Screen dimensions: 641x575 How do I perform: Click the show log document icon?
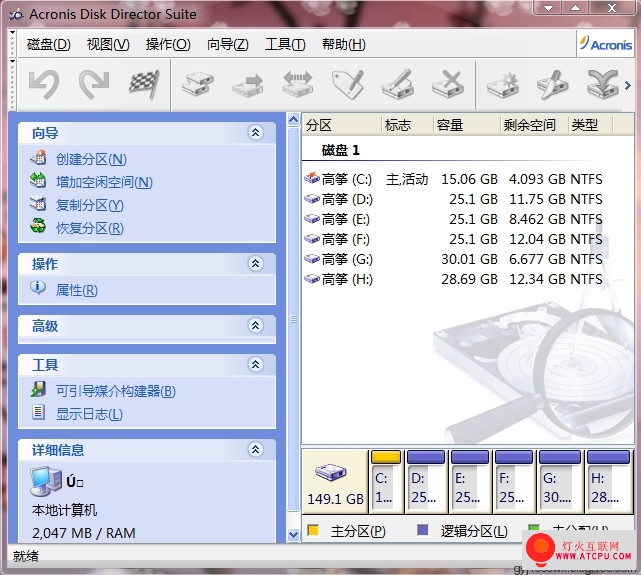coord(38,412)
